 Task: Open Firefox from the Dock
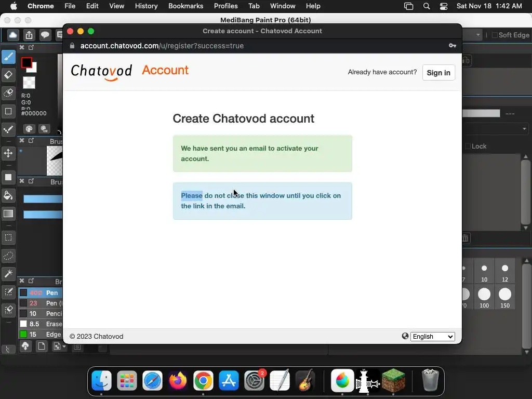pyautogui.click(x=178, y=381)
